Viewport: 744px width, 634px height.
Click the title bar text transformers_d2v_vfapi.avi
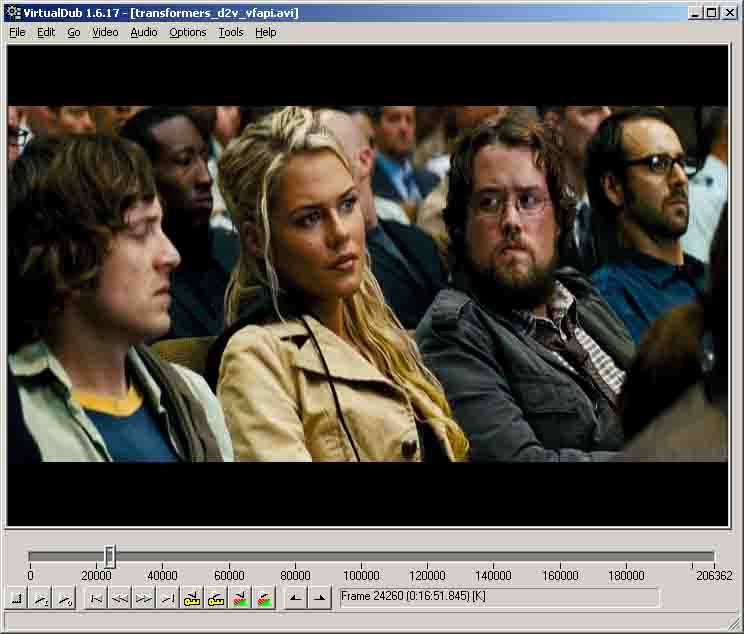point(215,13)
